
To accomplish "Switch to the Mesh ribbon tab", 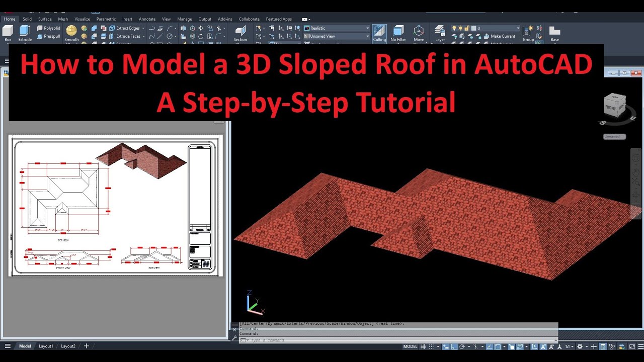I will 63,19.
